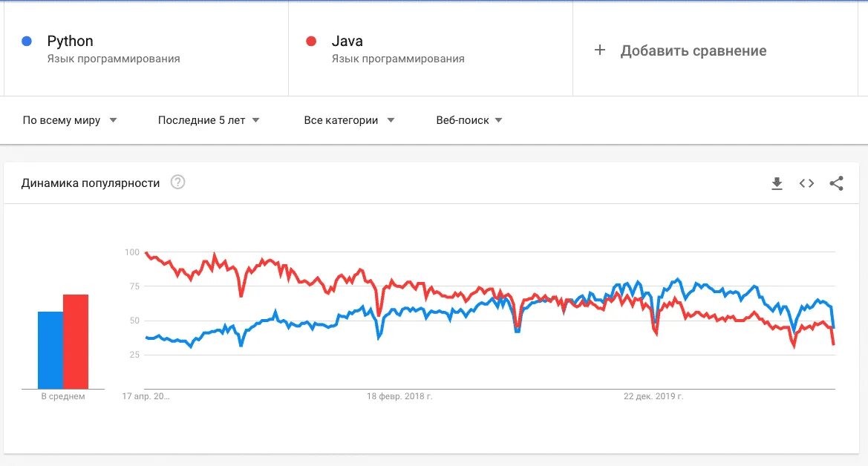868x466 pixels.
Task: Click the blue Python average bar
Action: pyautogui.click(x=50, y=350)
